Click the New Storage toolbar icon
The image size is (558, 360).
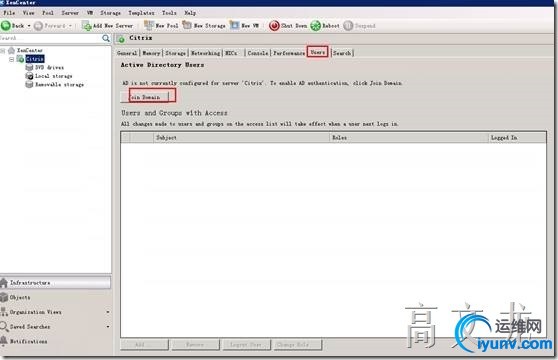tap(187, 25)
